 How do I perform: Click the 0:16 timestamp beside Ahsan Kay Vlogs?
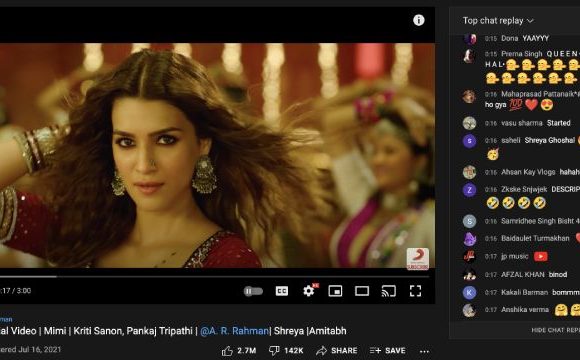(x=490, y=172)
